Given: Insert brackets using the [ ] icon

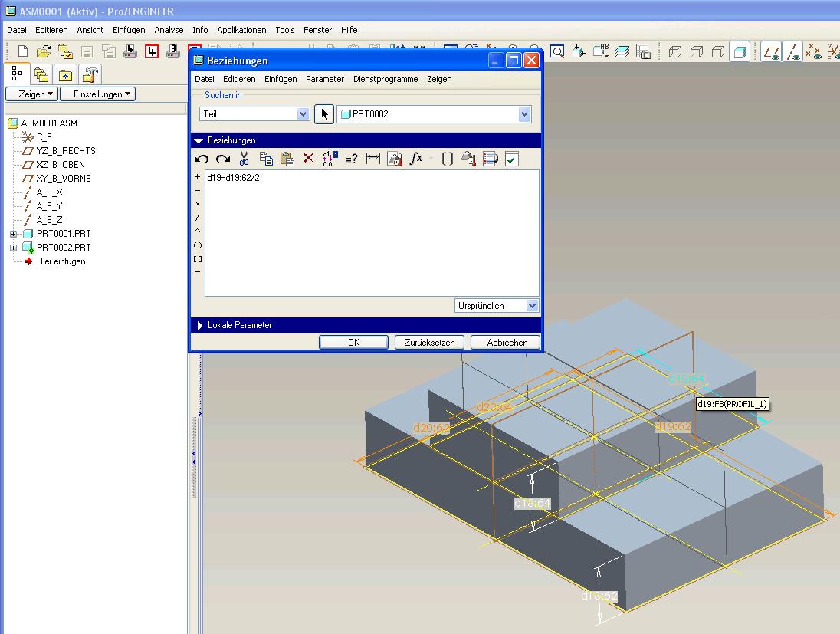Looking at the screenshot, I should [x=448, y=159].
